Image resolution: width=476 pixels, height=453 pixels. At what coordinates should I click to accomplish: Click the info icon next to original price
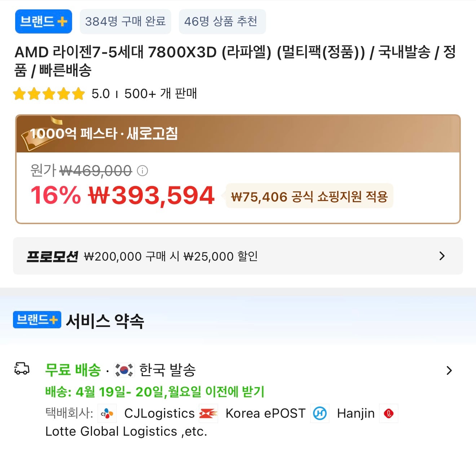click(x=143, y=171)
